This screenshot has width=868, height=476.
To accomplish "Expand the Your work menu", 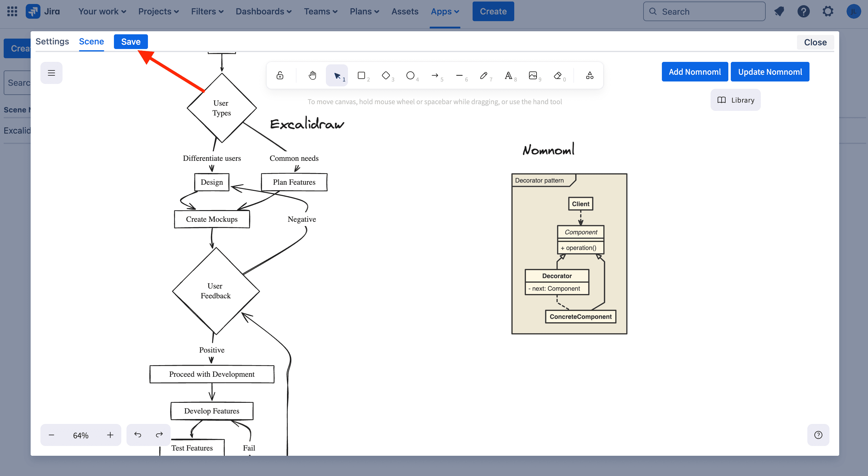I will pyautogui.click(x=102, y=11).
